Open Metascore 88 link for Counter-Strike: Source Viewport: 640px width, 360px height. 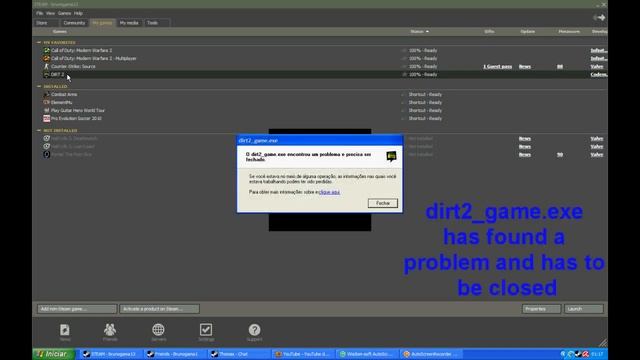pyautogui.click(x=560, y=67)
